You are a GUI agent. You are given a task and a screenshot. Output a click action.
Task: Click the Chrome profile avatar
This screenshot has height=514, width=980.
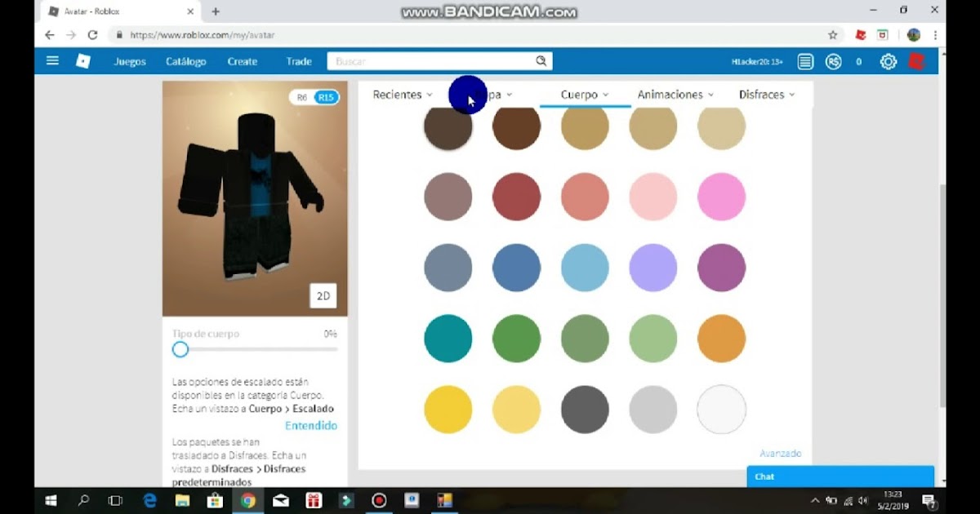(x=914, y=35)
